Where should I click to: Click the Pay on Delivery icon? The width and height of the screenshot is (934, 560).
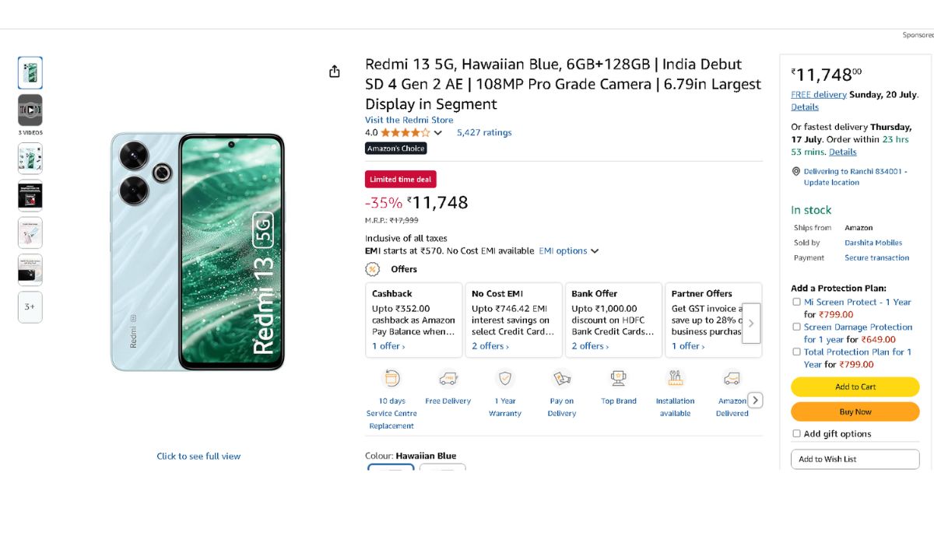562,379
